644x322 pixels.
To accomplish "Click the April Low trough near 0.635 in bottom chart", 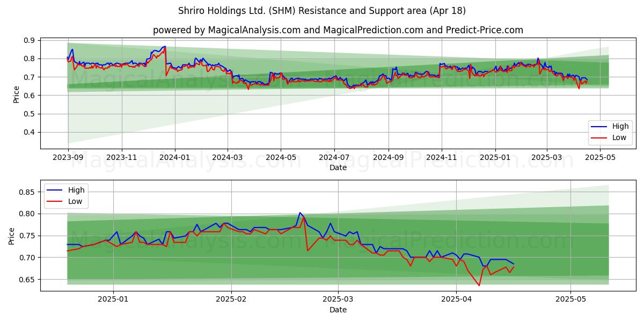I will click(479, 285).
